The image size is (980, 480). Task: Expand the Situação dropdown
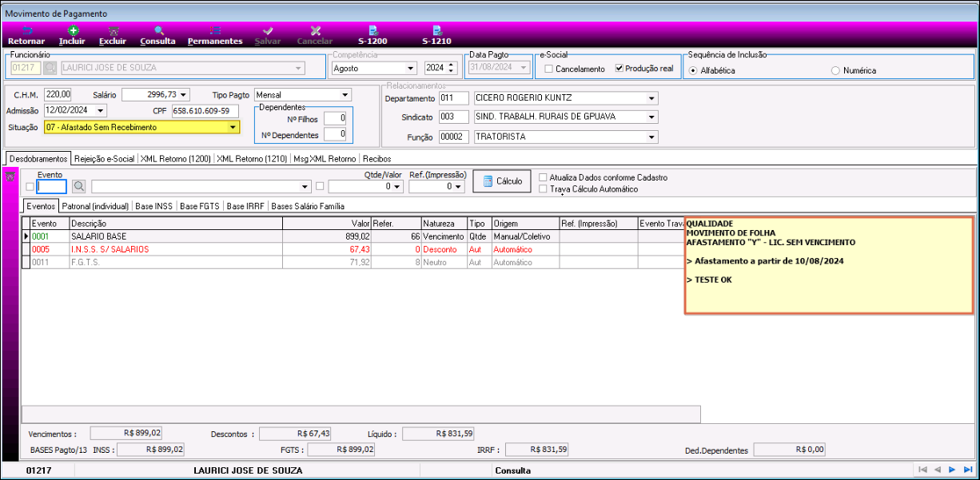[233, 127]
